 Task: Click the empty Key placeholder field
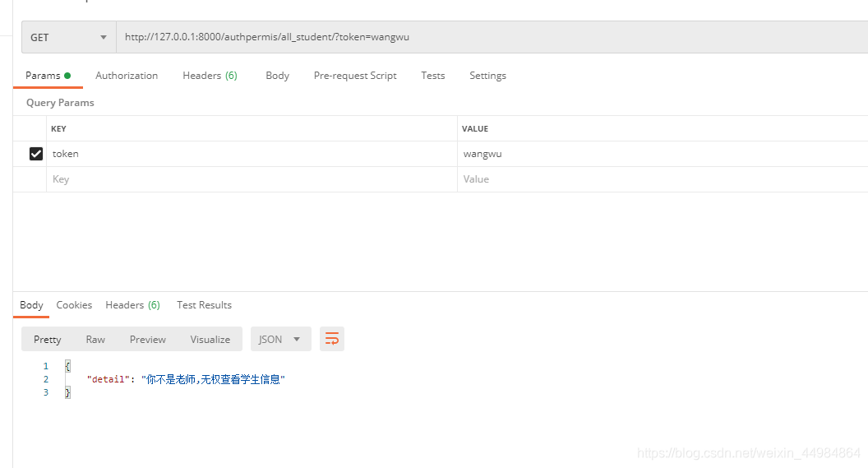[x=252, y=179]
